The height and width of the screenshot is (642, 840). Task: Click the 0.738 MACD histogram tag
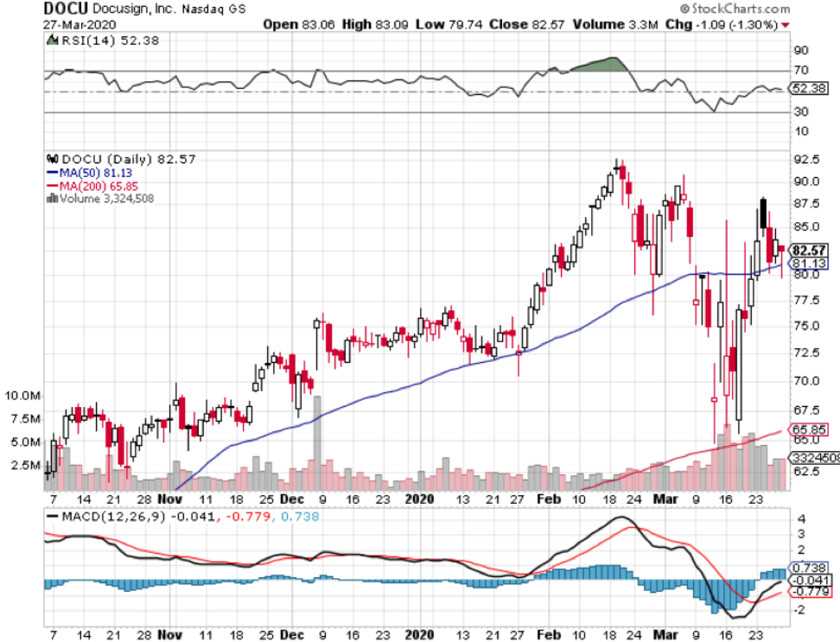[809, 568]
